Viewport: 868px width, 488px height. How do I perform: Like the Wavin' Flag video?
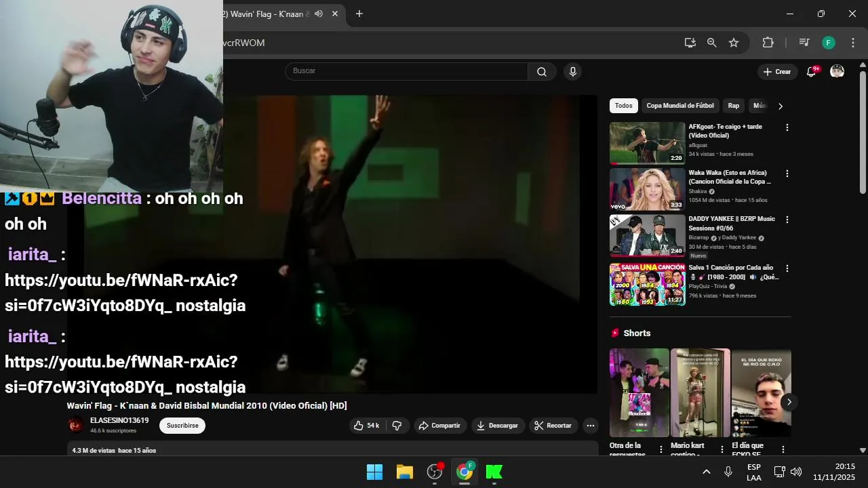pyautogui.click(x=366, y=426)
